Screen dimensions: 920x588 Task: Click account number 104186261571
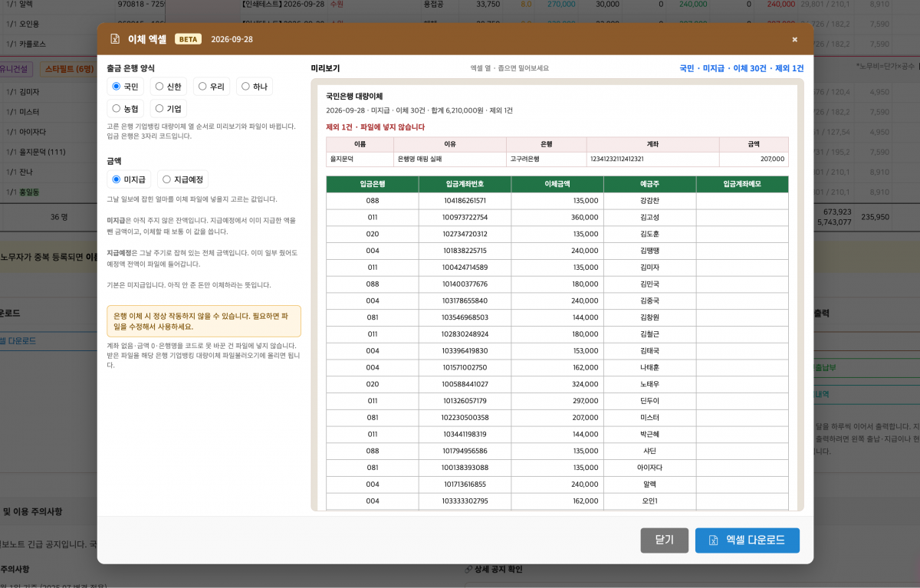(465, 201)
